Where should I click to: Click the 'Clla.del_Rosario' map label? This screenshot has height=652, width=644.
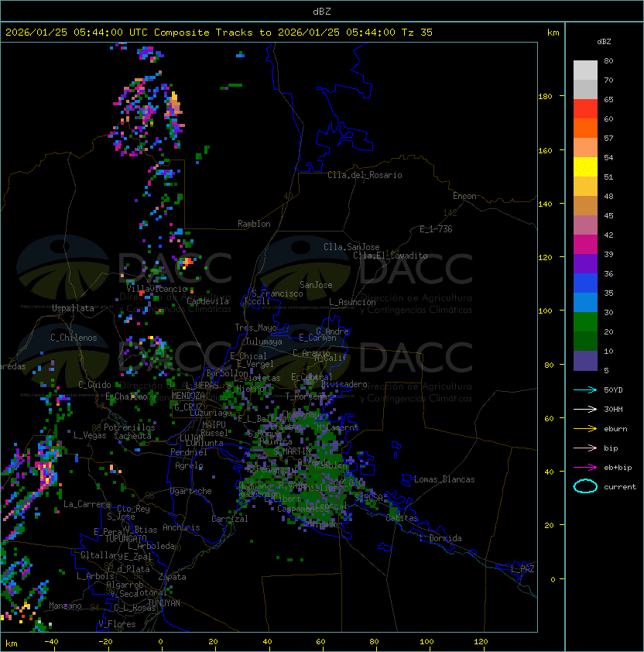pos(365,175)
